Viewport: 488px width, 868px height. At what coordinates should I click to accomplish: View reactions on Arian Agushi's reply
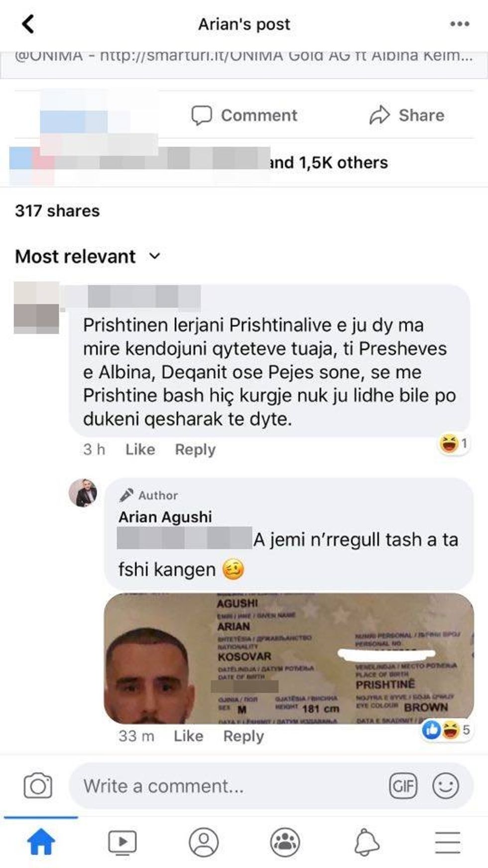(446, 730)
